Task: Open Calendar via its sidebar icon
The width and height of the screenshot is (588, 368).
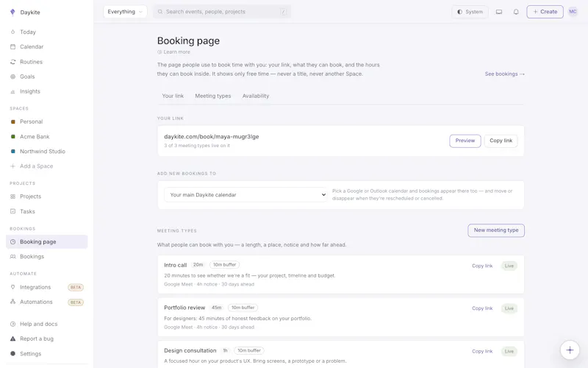Action: 12,47
